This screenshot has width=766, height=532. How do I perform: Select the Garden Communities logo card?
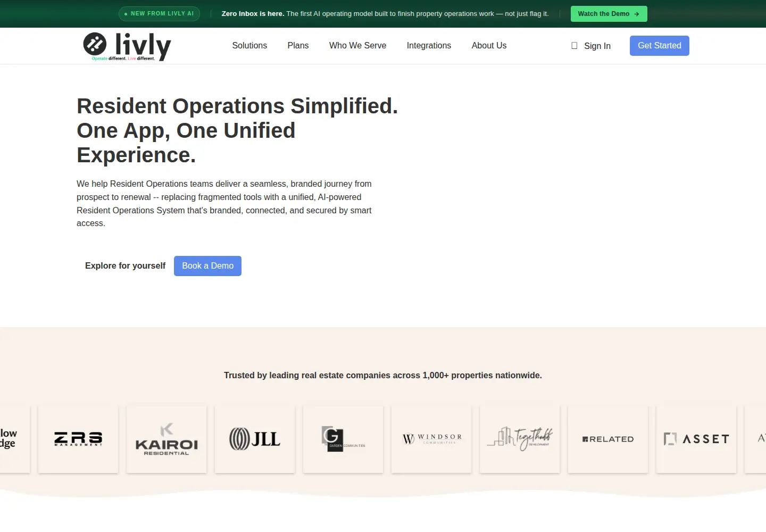[343, 439]
